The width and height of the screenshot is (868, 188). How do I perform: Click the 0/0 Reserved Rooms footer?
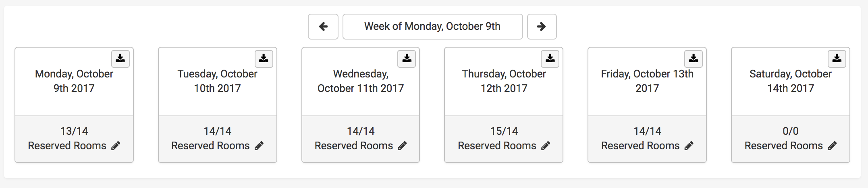pos(791,139)
